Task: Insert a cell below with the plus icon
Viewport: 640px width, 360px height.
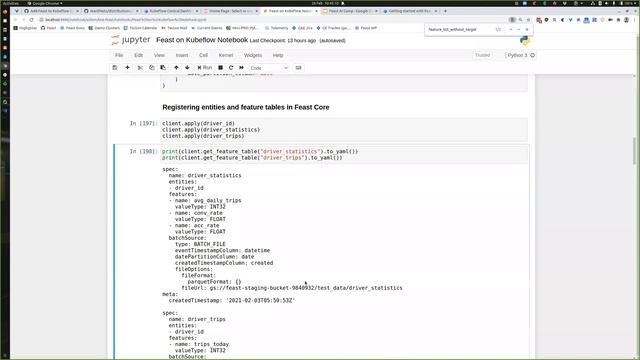Action: pos(127,68)
